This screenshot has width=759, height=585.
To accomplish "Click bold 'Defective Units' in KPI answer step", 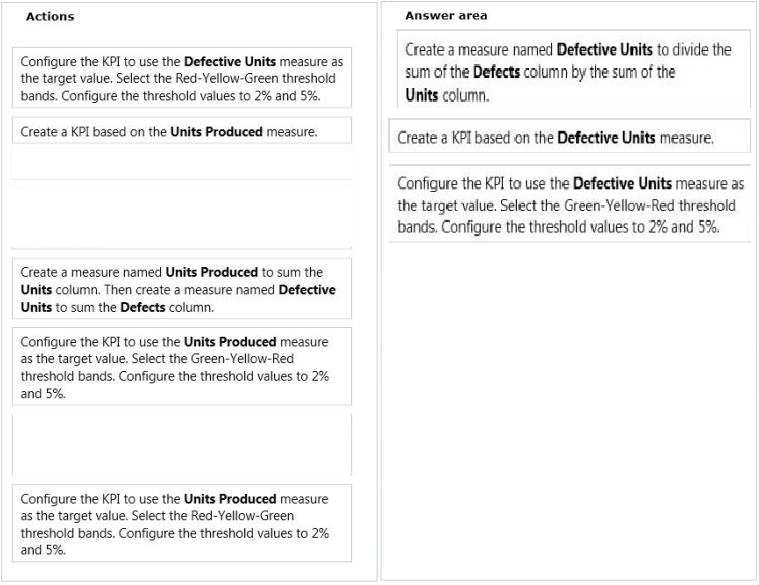I will pos(606,137).
